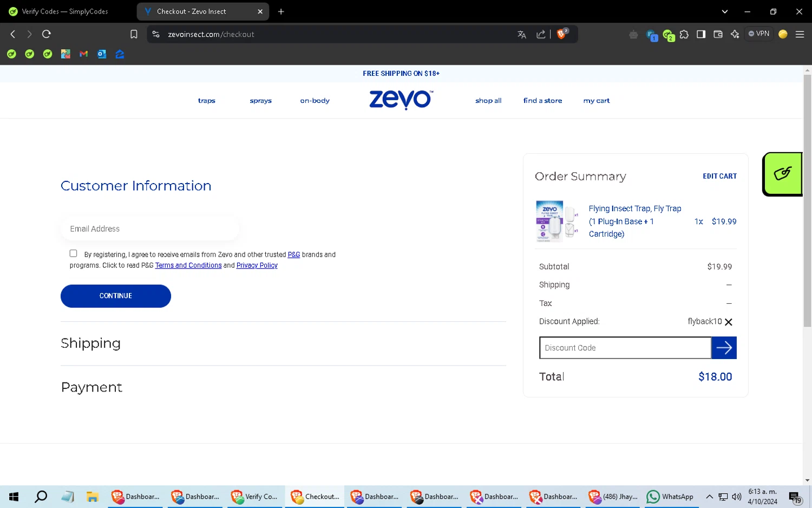Expand the tab search dropdown arrow

point(724,11)
